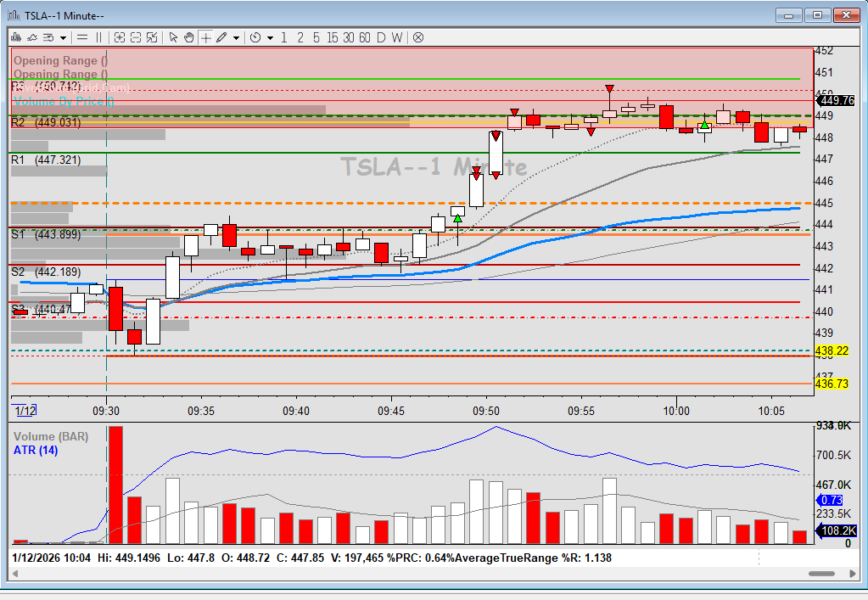
Task: Click the S2 (442.189) pivot label
Action: click(46, 272)
